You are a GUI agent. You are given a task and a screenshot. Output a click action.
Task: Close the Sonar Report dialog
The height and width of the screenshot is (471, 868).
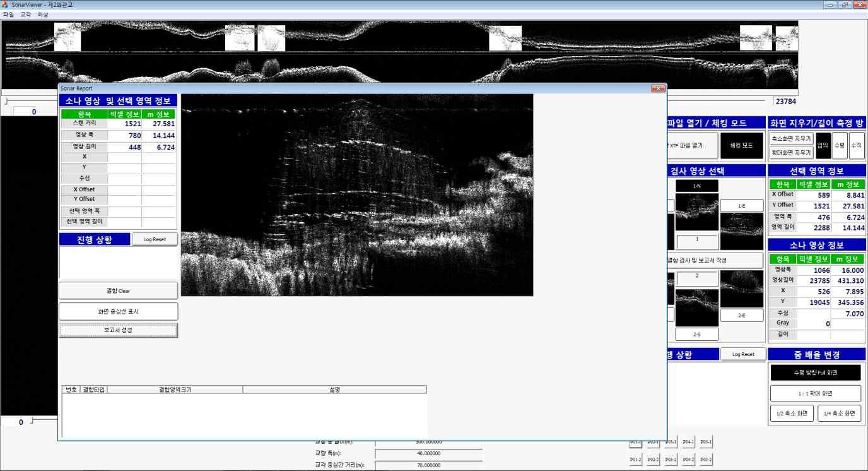[x=658, y=88]
